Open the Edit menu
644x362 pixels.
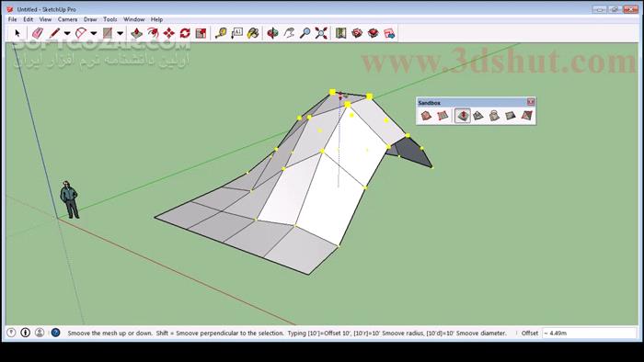pos(28,19)
